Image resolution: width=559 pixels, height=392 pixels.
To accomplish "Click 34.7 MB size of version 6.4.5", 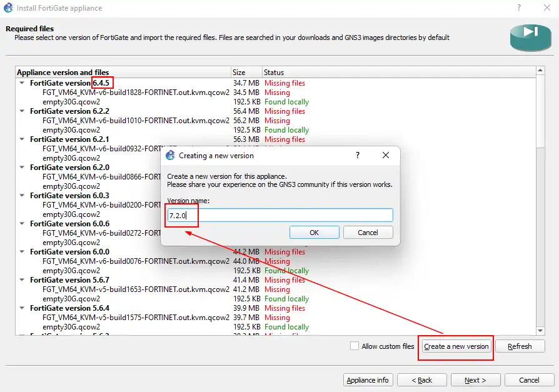I will (x=246, y=83).
